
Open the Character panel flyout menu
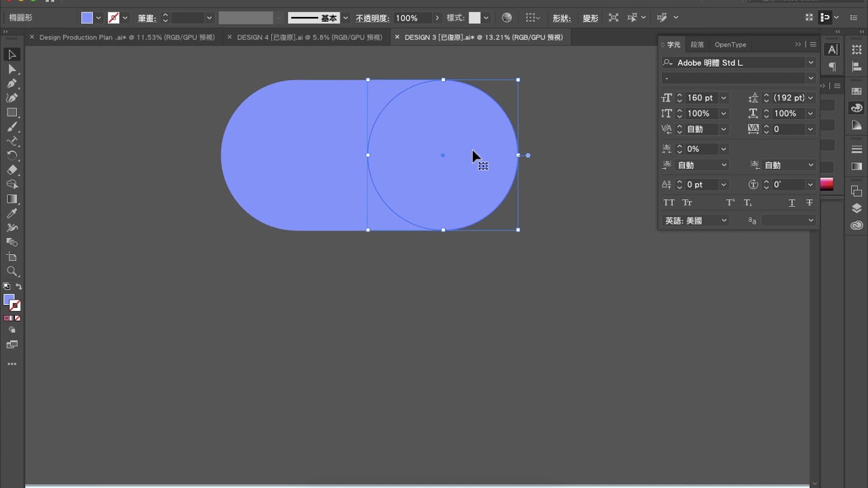click(812, 45)
